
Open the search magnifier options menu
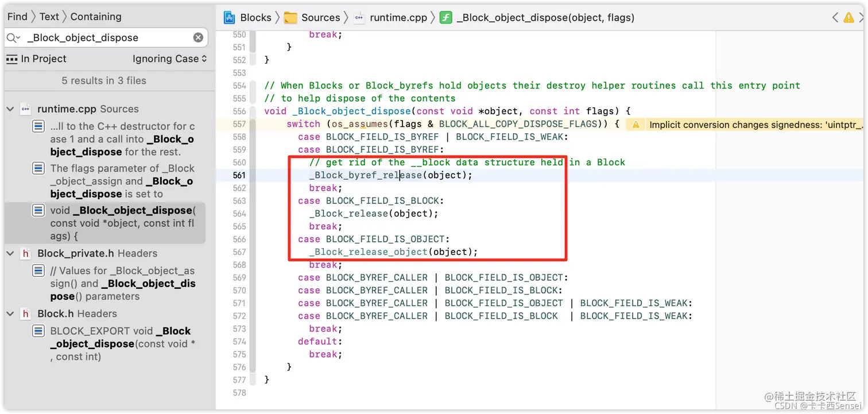click(14, 38)
